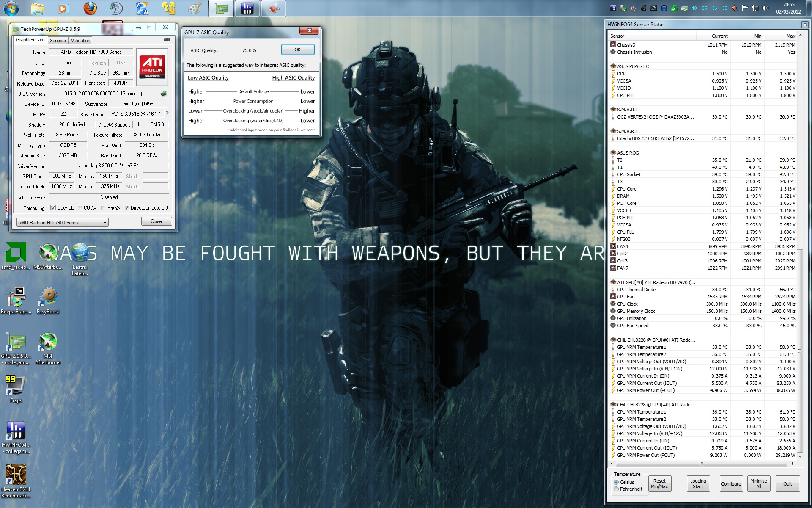Switch to the Sensors tab in GPU-Z
Image resolution: width=812 pixels, height=508 pixels.
click(x=58, y=41)
